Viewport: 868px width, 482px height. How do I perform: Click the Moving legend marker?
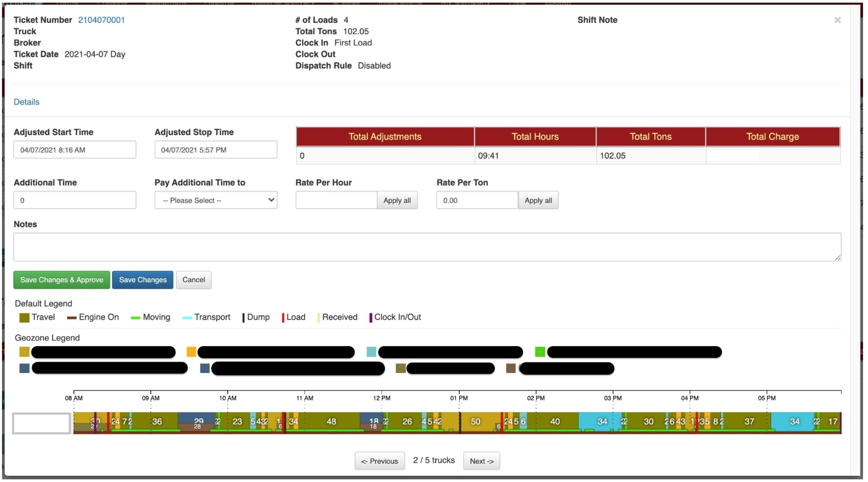point(135,318)
